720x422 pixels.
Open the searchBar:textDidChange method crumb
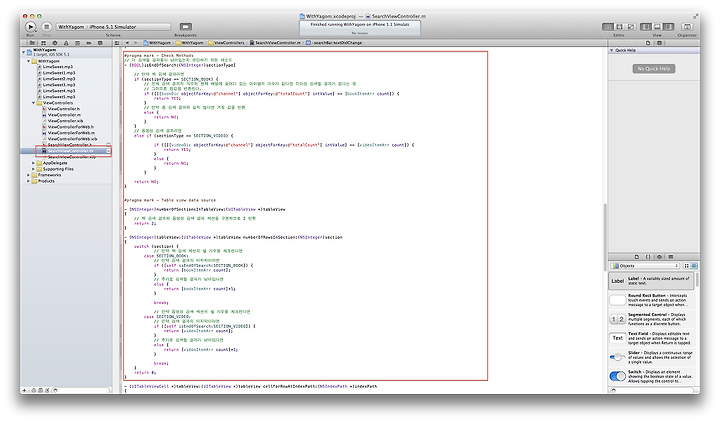(x=334, y=43)
